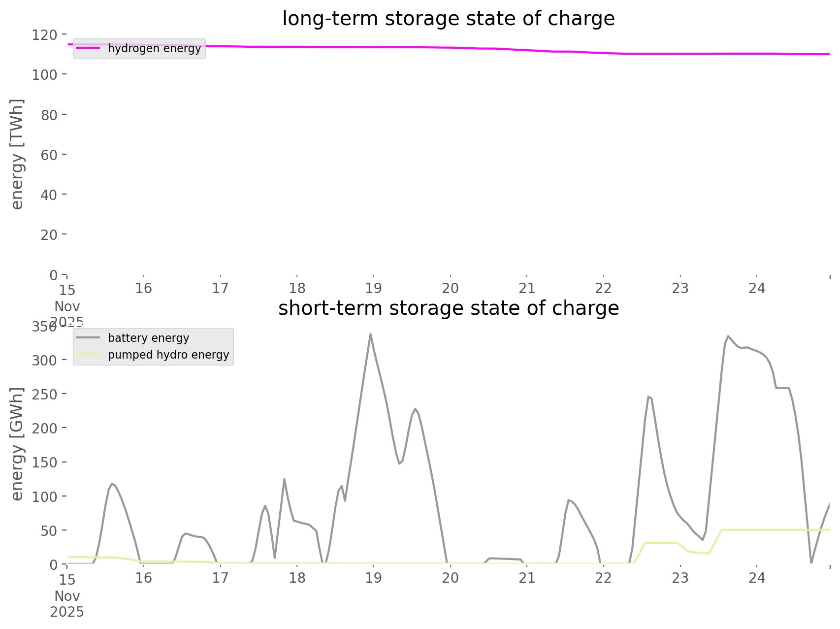Select the "hydrogen energy" legend label
The height and width of the screenshot is (629, 840).
tap(154, 48)
